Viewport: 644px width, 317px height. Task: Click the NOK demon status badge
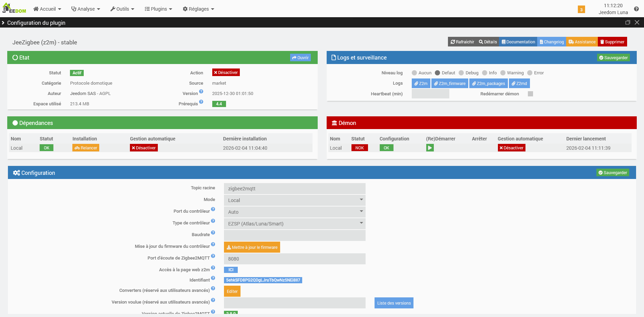(x=359, y=148)
